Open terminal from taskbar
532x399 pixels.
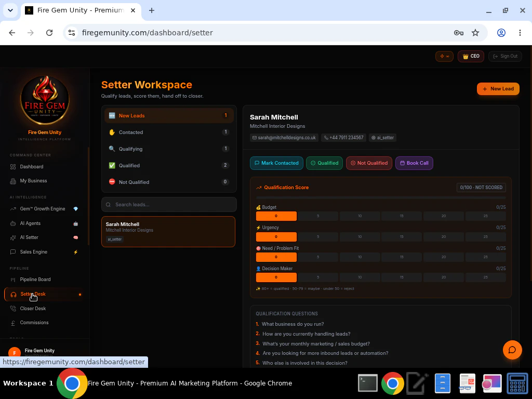[x=368, y=383]
